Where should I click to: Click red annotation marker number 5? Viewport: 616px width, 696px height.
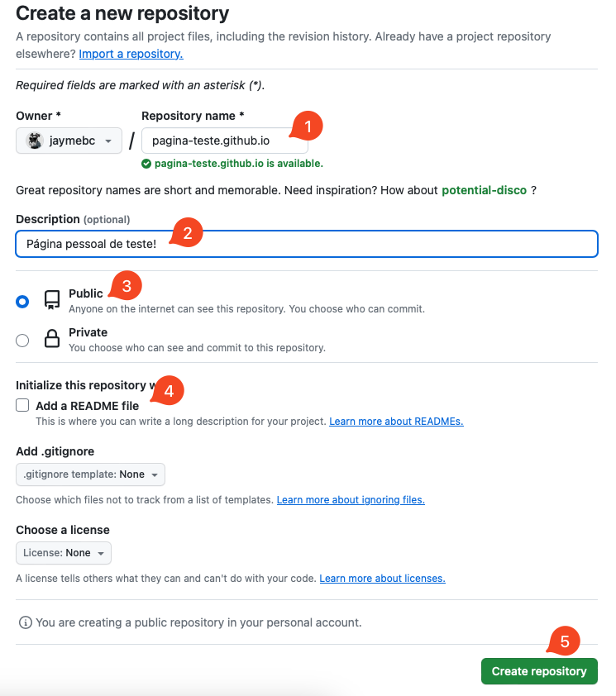click(x=564, y=641)
